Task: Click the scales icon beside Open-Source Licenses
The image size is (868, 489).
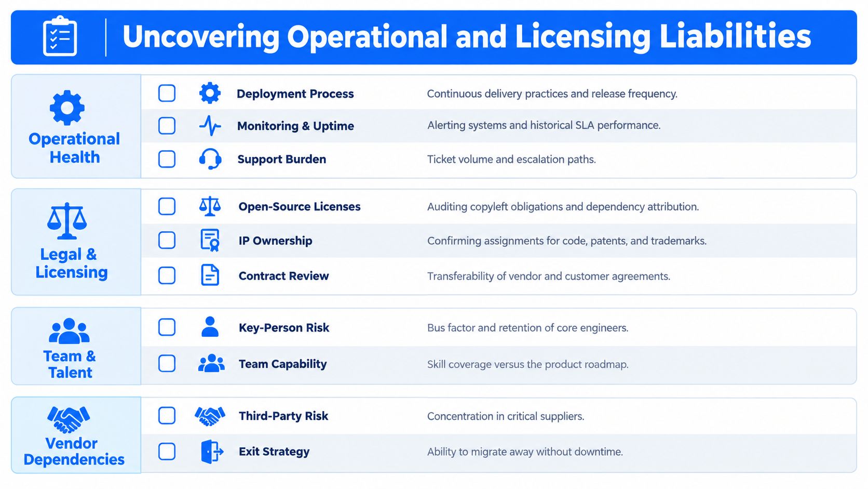Action: [x=210, y=206]
